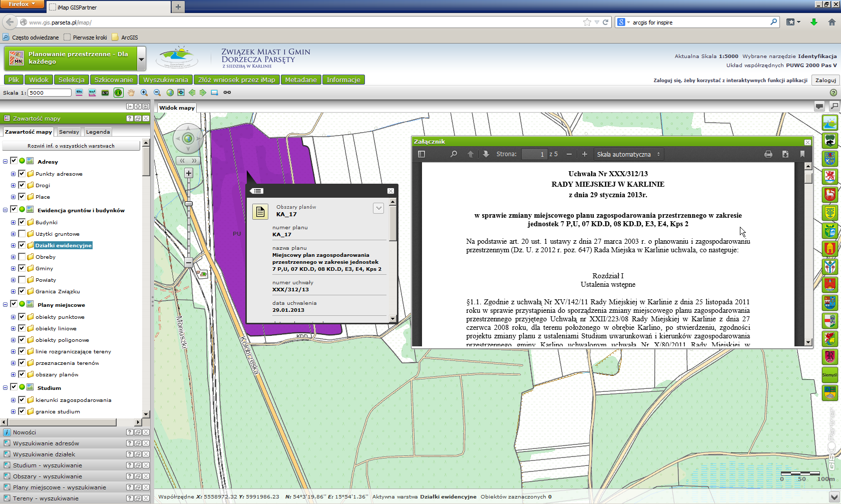Toggle PDF viewer sidebar in Załącznik

[x=422, y=154]
